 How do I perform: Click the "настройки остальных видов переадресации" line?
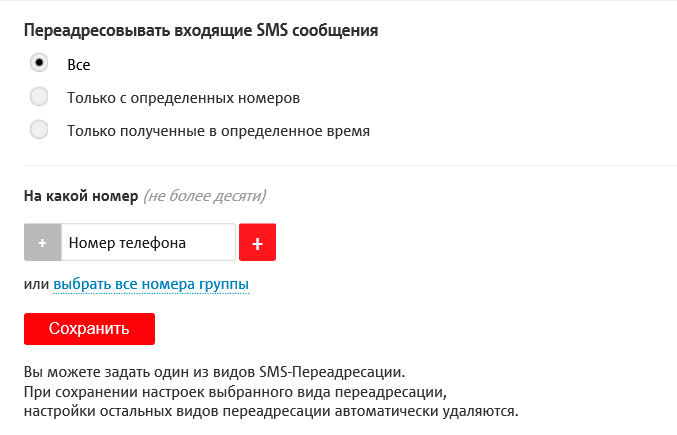tap(270, 410)
